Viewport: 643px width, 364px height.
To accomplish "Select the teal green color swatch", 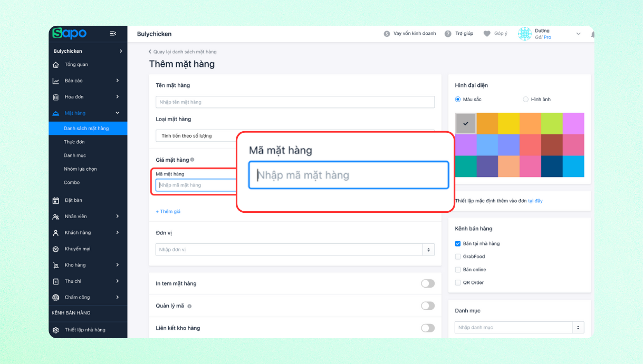I will (x=466, y=166).
